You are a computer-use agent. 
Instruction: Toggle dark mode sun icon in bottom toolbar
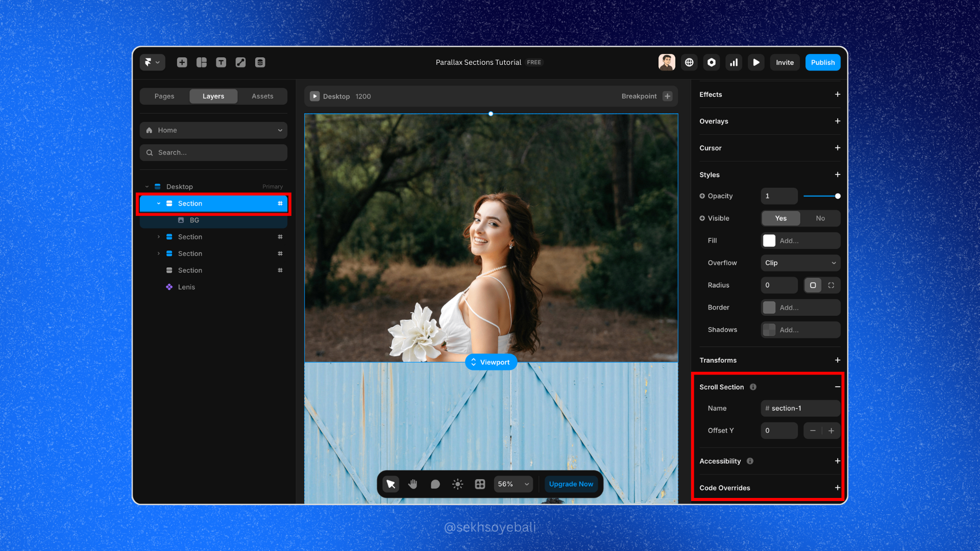(457, 484)
